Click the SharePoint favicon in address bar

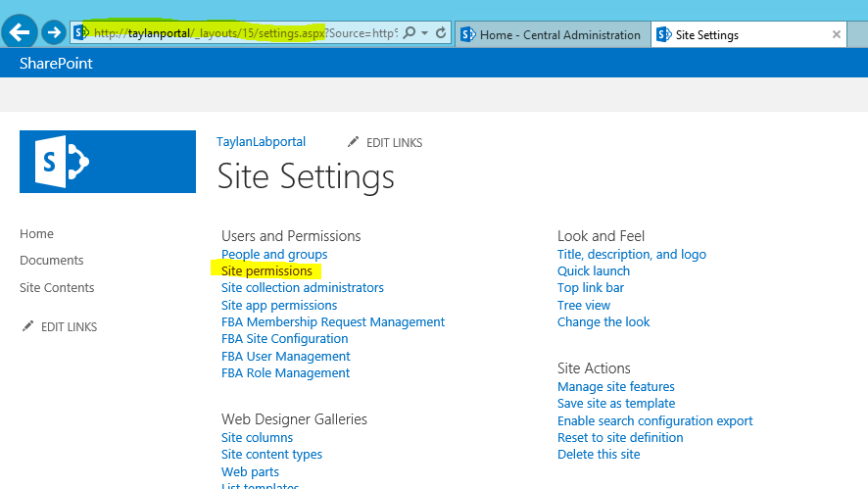pos(81,32)
